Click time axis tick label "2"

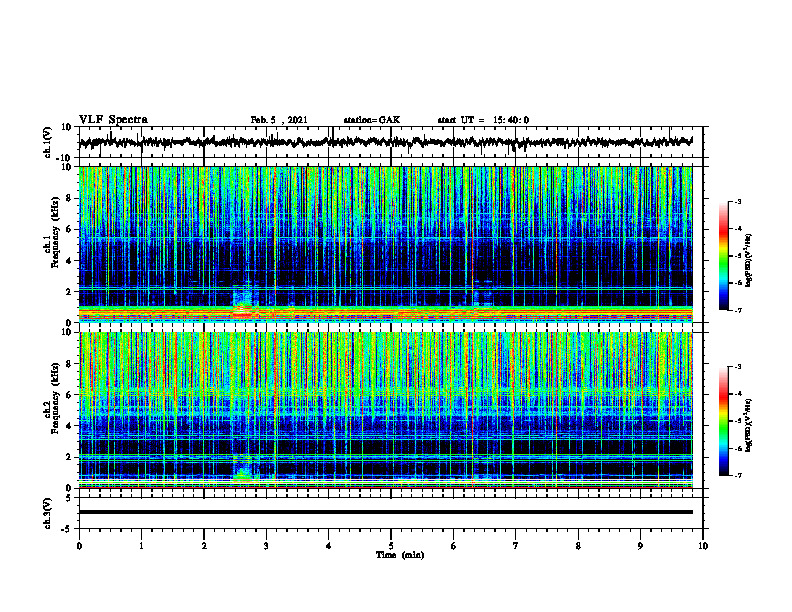pos(204,546)
